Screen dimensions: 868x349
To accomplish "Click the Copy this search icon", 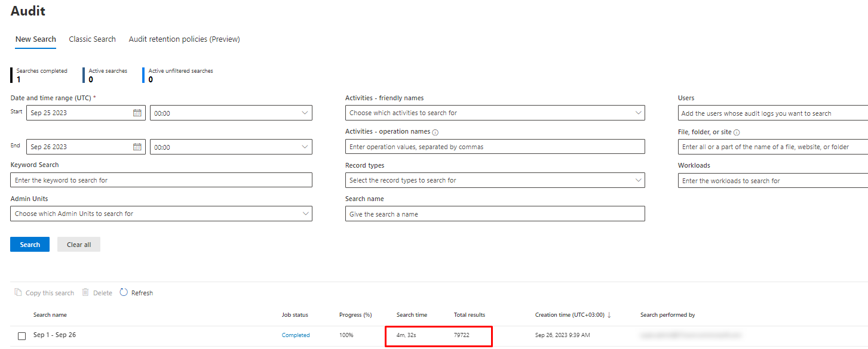I will click(x=18, y=292).
